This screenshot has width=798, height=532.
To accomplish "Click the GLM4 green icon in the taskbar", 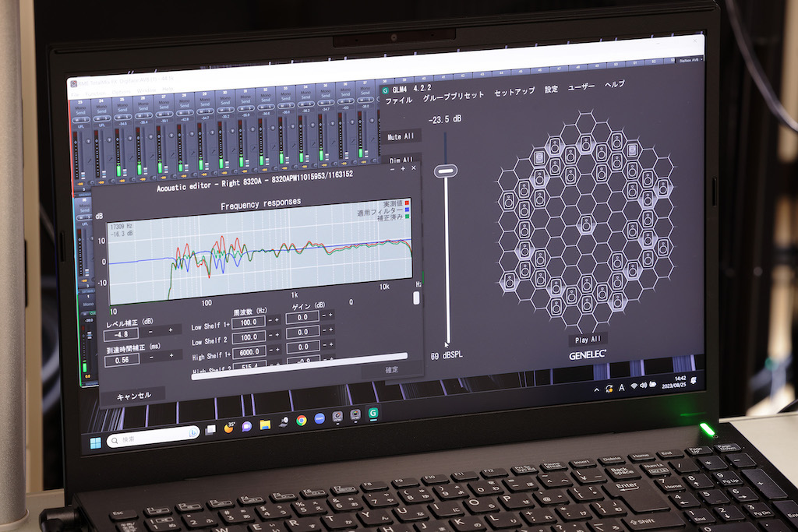I will 373,414.
